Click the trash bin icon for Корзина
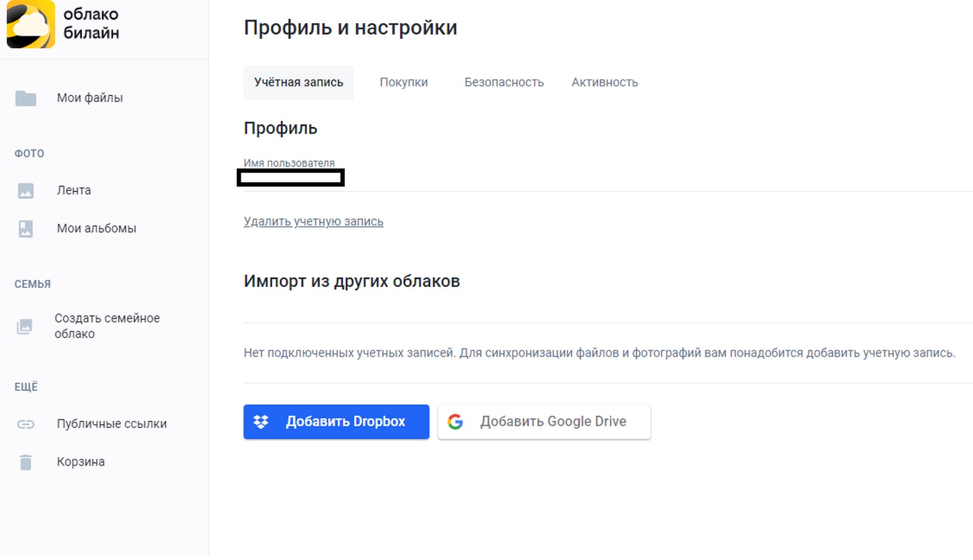The height and width of the screenshot is (560, 973). click(x=26, y=462)
